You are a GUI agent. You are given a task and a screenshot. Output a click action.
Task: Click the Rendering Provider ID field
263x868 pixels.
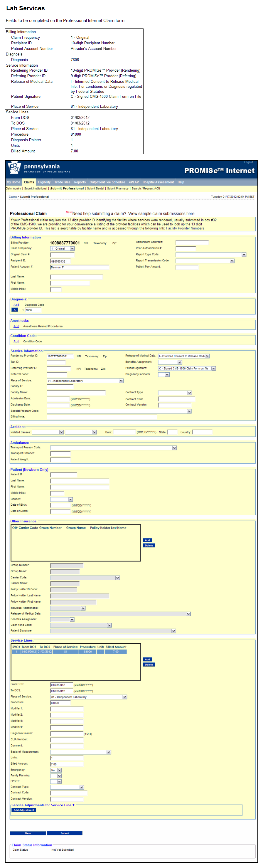point(60,356)
